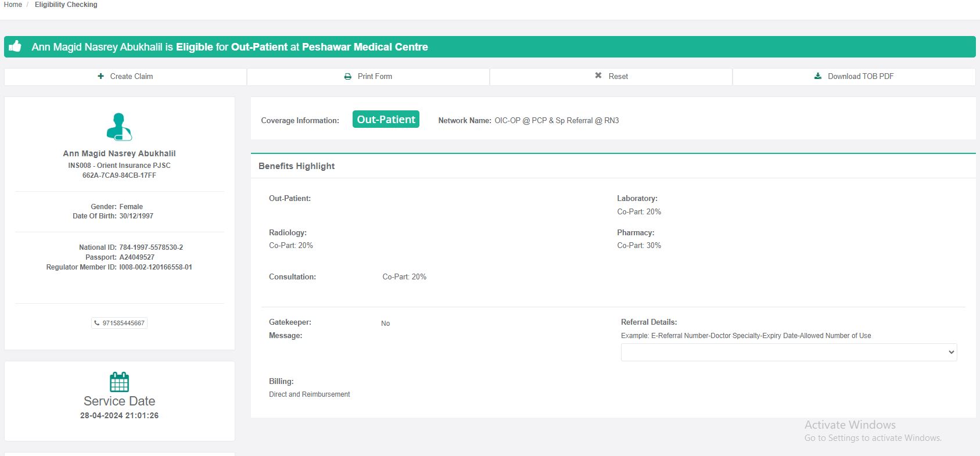This screenshot has width=980, height=456.
Task: Click the calendar icon above Service Date
Action: (119, 382)
